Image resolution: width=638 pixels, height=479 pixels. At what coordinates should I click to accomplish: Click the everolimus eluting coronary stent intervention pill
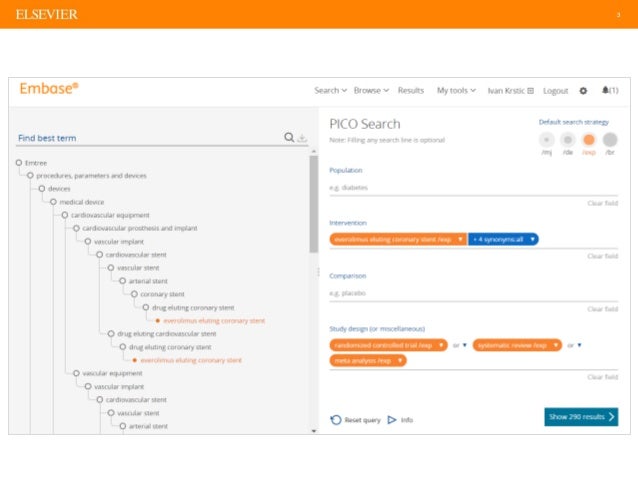393,239
